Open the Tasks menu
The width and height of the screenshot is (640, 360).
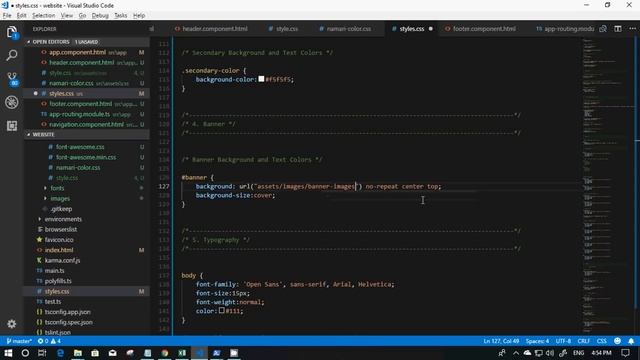[120, 16]
